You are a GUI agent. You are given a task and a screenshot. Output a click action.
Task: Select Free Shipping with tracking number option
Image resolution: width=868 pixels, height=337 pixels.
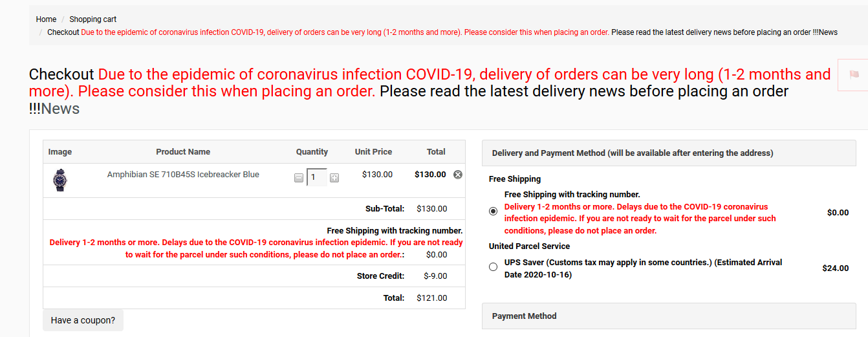[x=494, y=212]
